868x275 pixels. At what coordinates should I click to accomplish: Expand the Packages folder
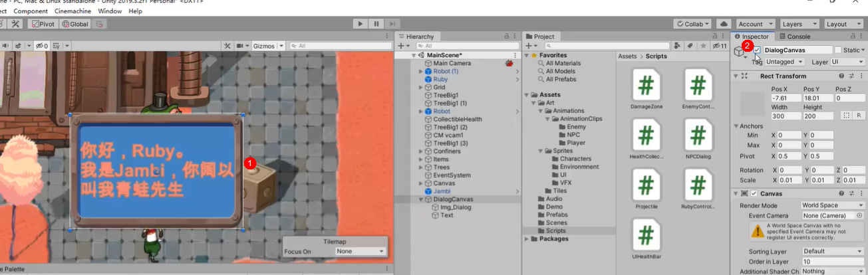(527, 238)
